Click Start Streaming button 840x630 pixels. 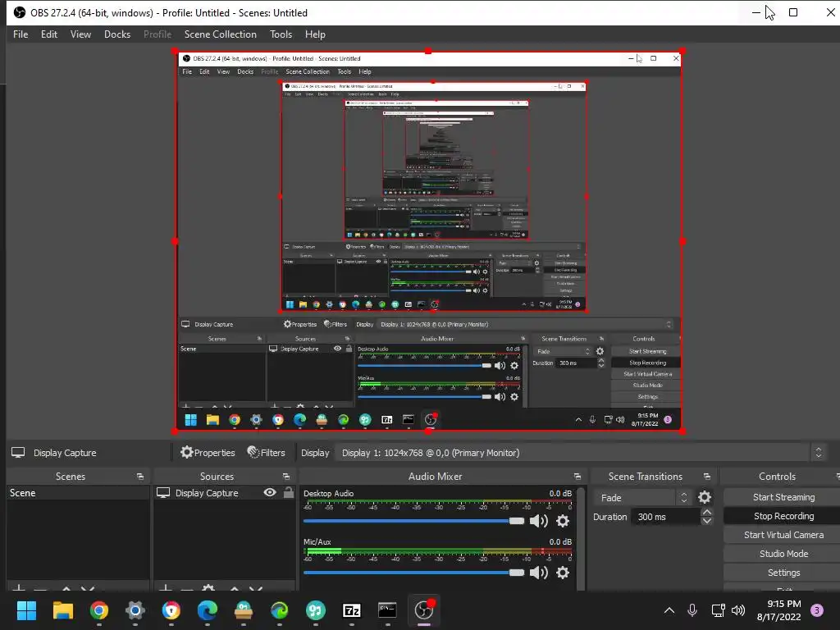783,497
